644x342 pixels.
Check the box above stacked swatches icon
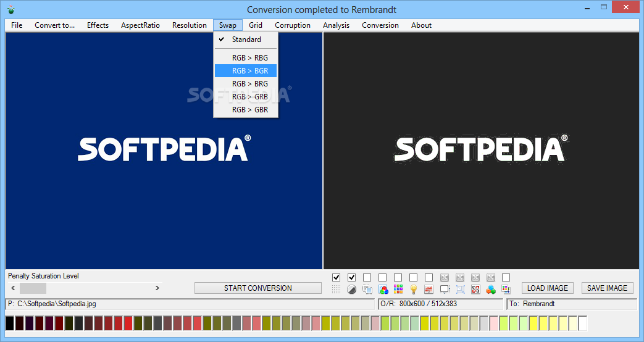click(506, 278)
